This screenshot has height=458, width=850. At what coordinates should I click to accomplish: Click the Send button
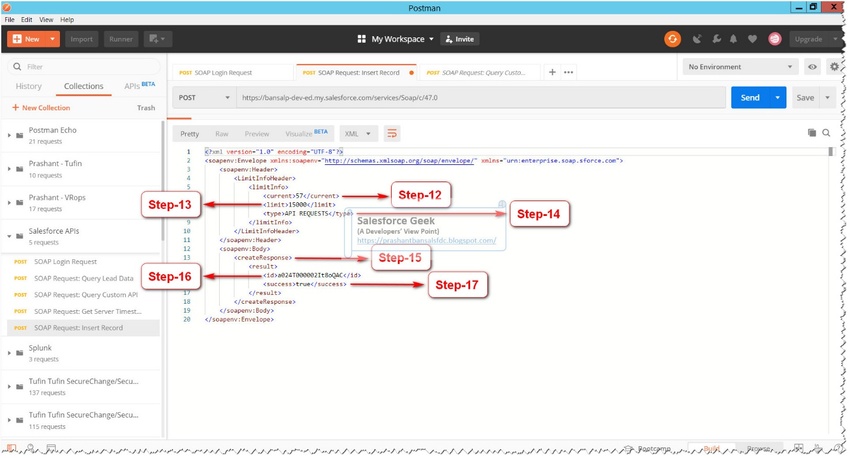tap(750, 98)
